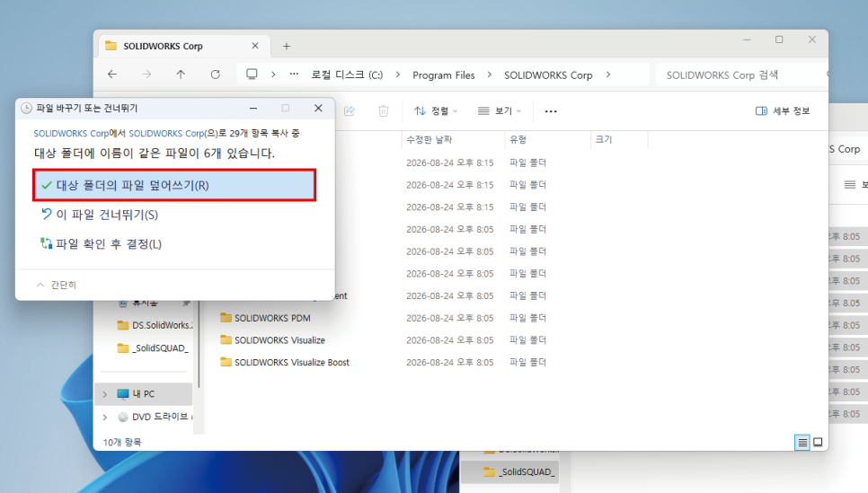Expand 내 PC tree node
Screen dimensions: 868x493
pyautogui.click(x=104, y=394)
